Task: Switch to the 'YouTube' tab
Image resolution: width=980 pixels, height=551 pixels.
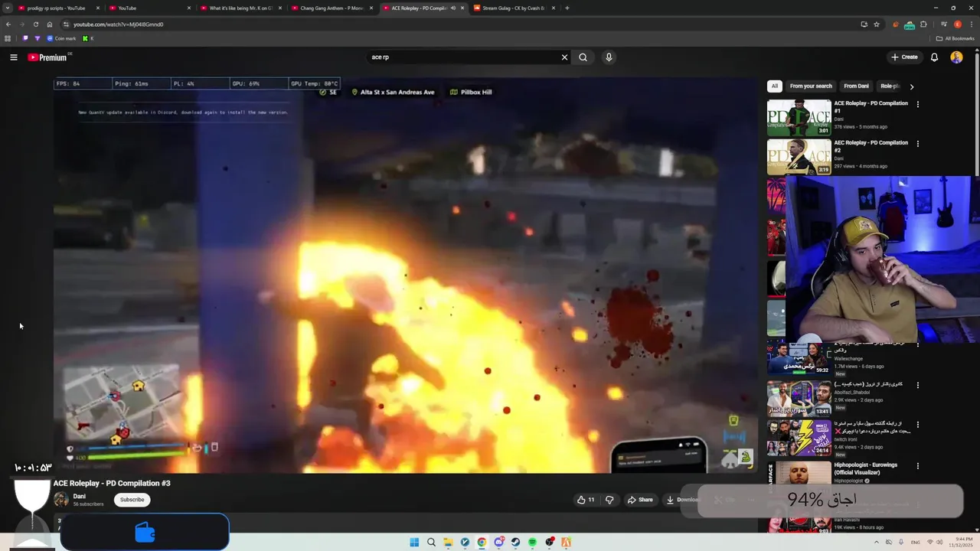Action: tap(149, 8)
